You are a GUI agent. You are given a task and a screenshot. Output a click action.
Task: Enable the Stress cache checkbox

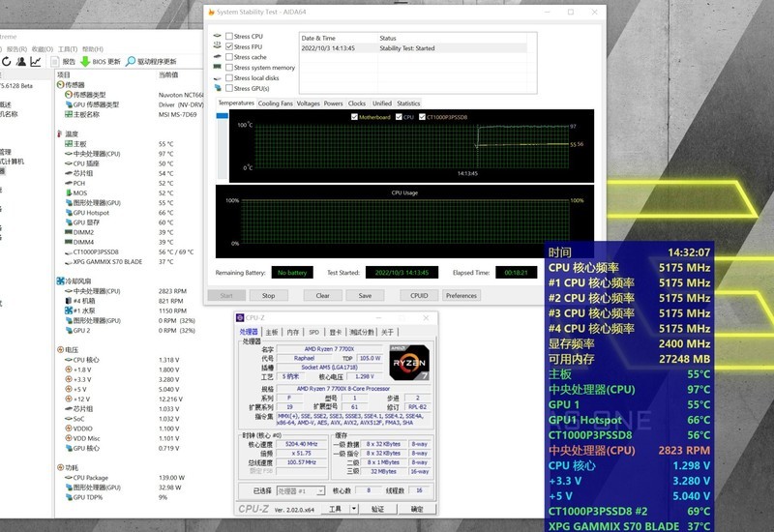click(229, 57)
